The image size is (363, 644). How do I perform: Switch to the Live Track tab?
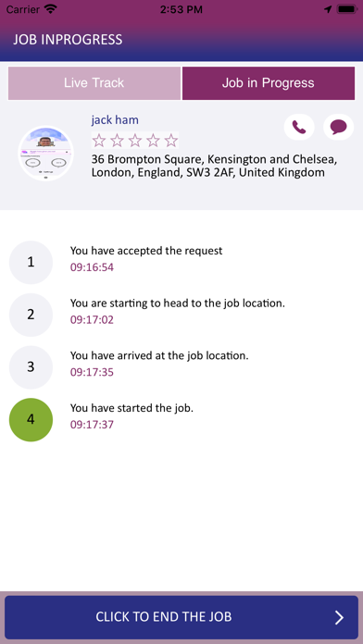[94, 83]
